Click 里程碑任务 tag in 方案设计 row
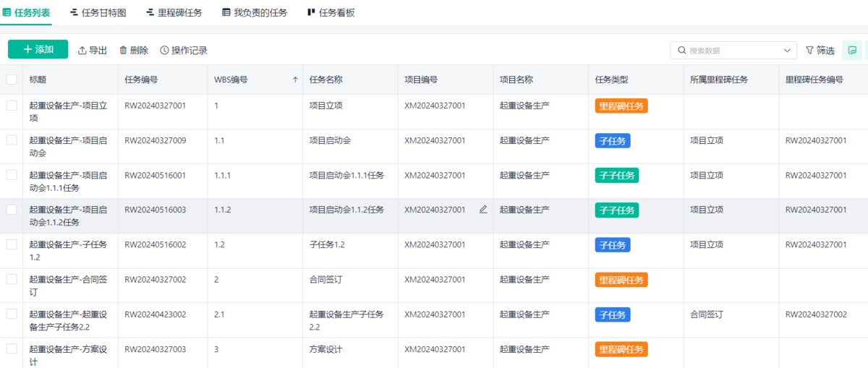This screenshot has width=868, height=368. pos(621,348)
